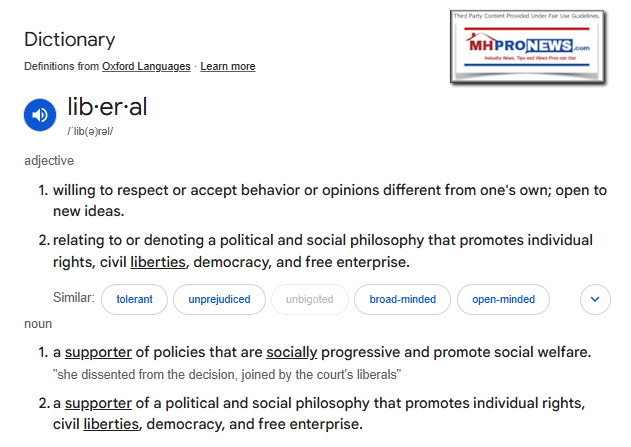Image resolution: width=631 pixels, height=447 pixels.
Task: Click the noun part-of-speech label
Action: click(38, 324)
